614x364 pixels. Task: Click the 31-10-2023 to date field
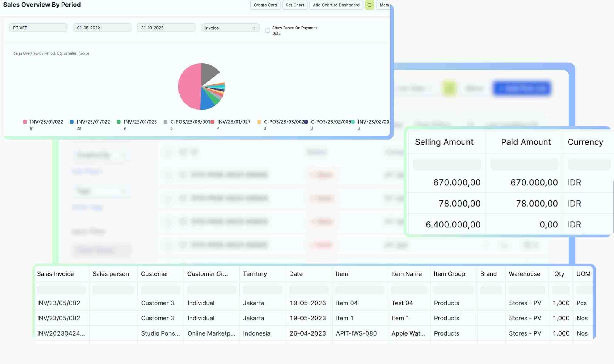pyautogui.click(x=166, y=28)
